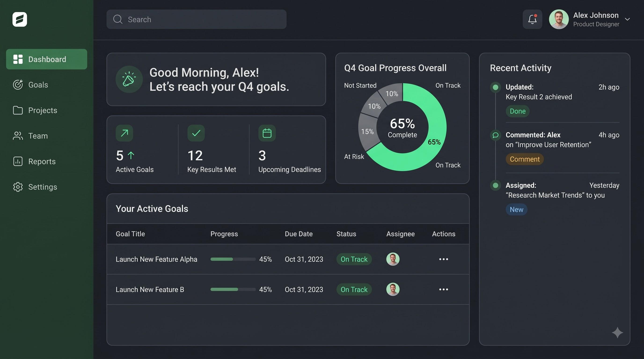644x359 pixels.
Task: Click the Reports chart icon
Action: pos(18,161)
